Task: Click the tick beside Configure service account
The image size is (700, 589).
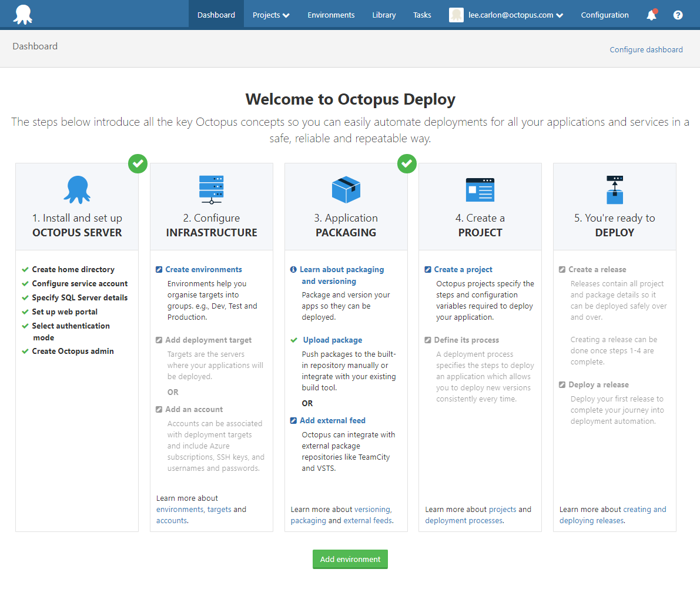Action: coord(25,283)
